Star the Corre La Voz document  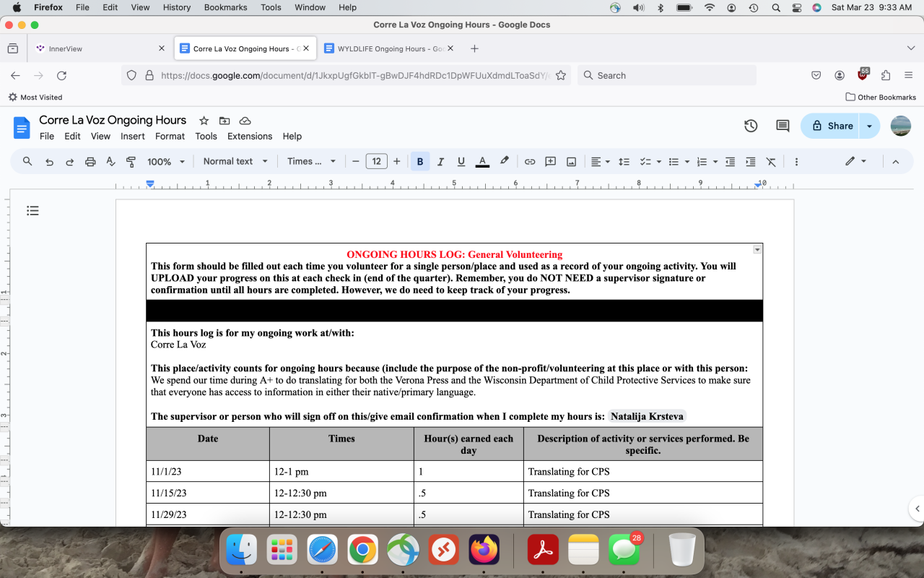[x=204, y=121]
